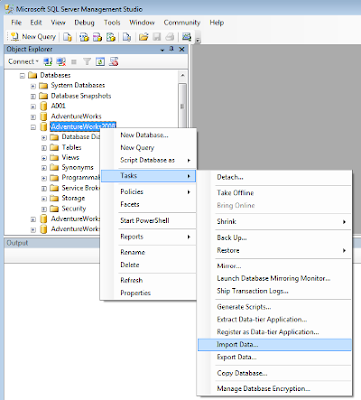Click the AdventureWorks2008 database cylinder icon

tap(43, 127)
